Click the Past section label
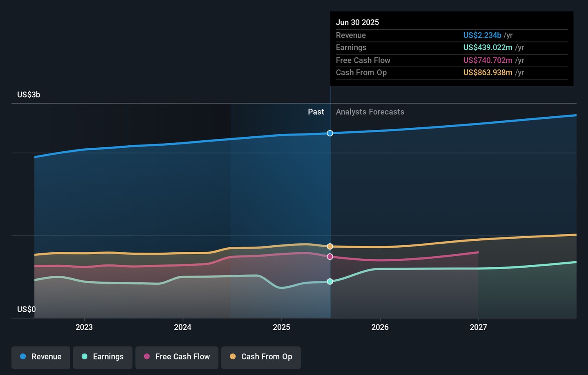The height and width of the screenshot is (375, 588). [x=316, y=112]
